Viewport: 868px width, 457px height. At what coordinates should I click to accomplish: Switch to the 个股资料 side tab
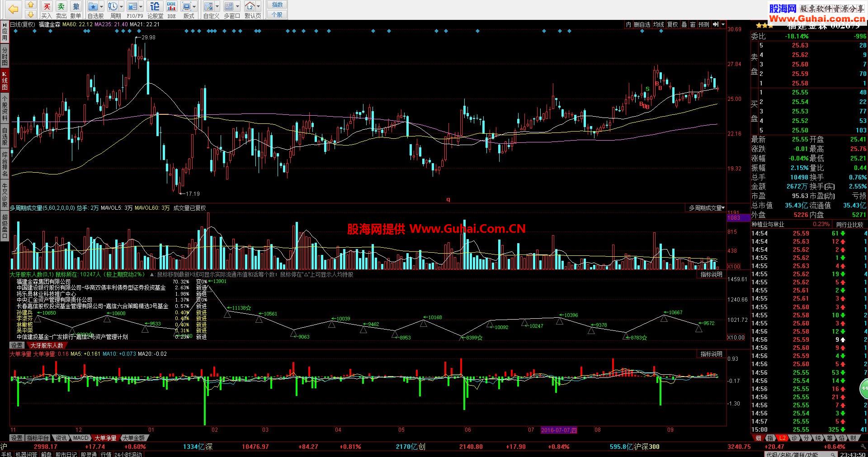coord(5,108)
